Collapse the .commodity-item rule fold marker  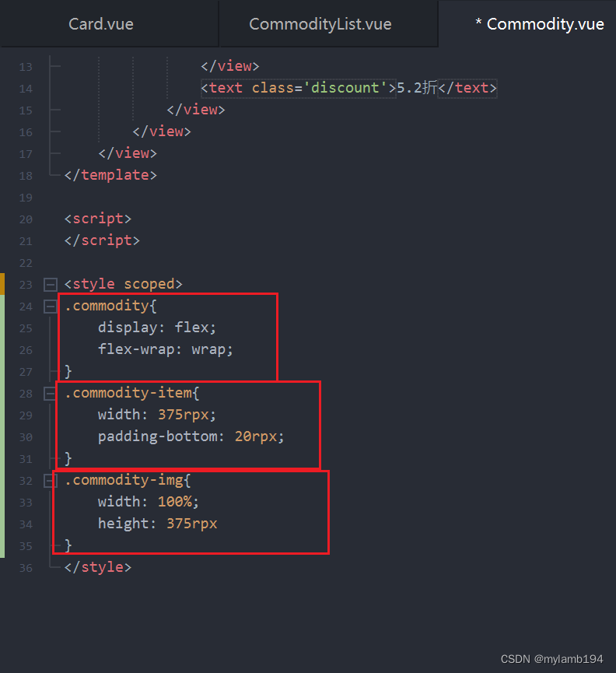pos(51,393)
